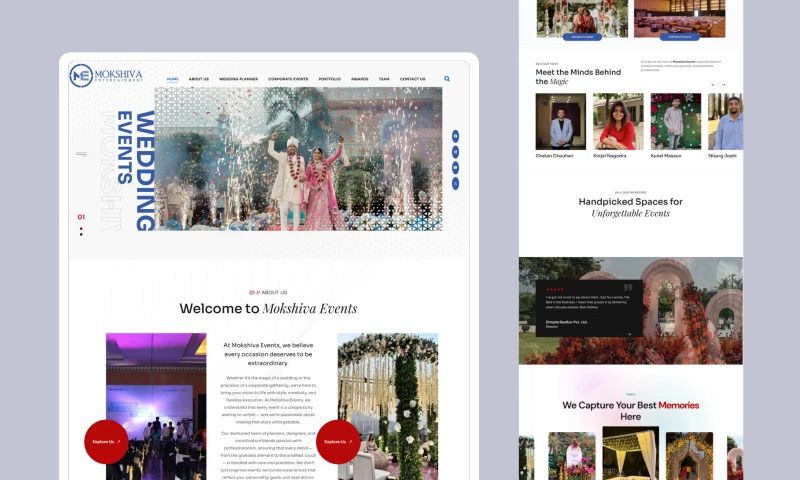Open the Team menu item
The height and width of the screenshot is (480, 800).
[x=384, y=79]
